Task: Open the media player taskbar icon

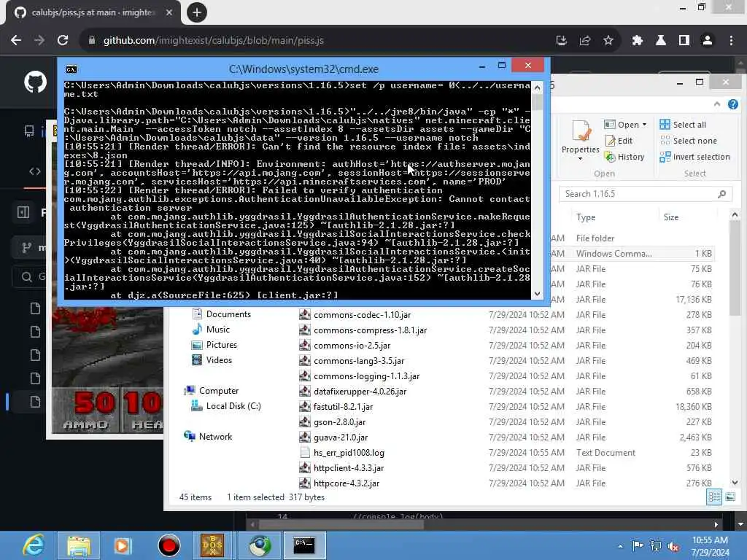Action: (123, 545)
